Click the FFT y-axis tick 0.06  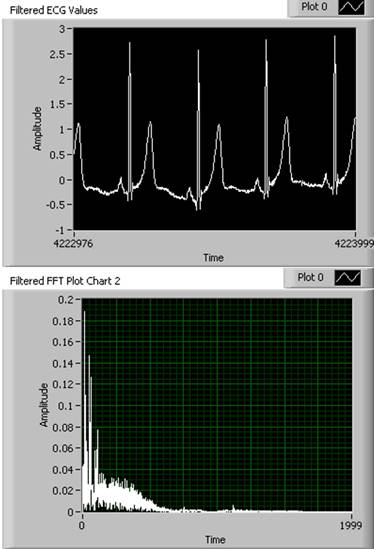63,449
